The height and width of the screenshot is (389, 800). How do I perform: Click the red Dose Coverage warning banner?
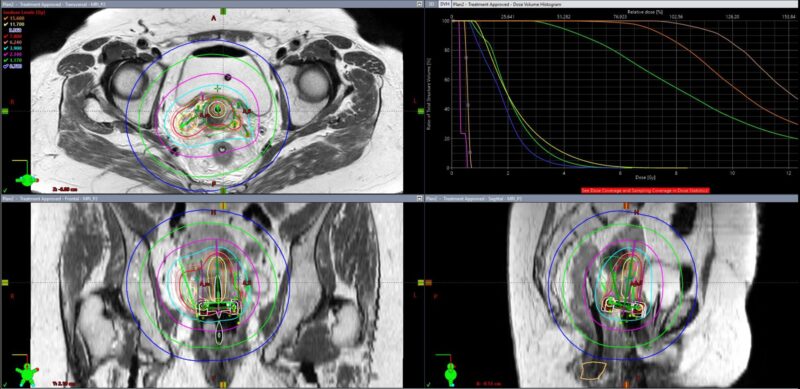645,190
